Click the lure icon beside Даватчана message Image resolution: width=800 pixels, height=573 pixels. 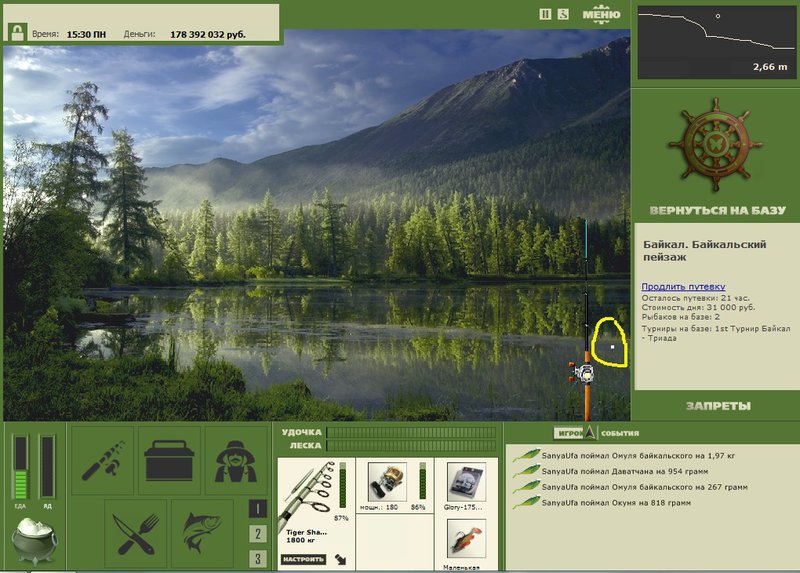pos(526,470)
